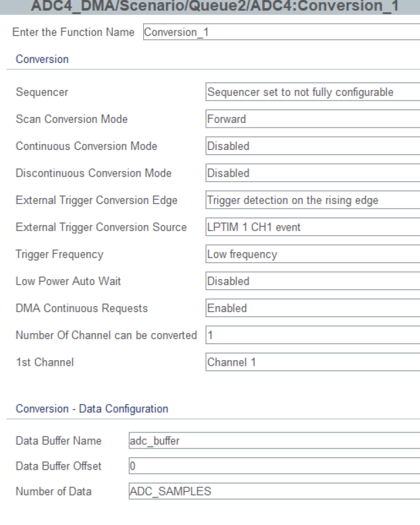Open the 1st Channel selection box

click(x=313, y=362)
